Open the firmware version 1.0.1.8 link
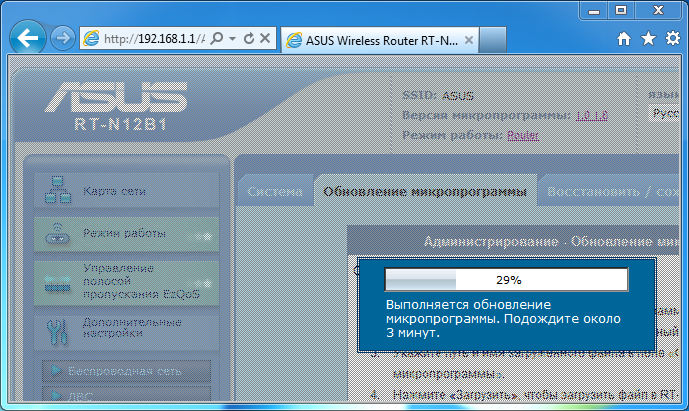 pos(592,115)
